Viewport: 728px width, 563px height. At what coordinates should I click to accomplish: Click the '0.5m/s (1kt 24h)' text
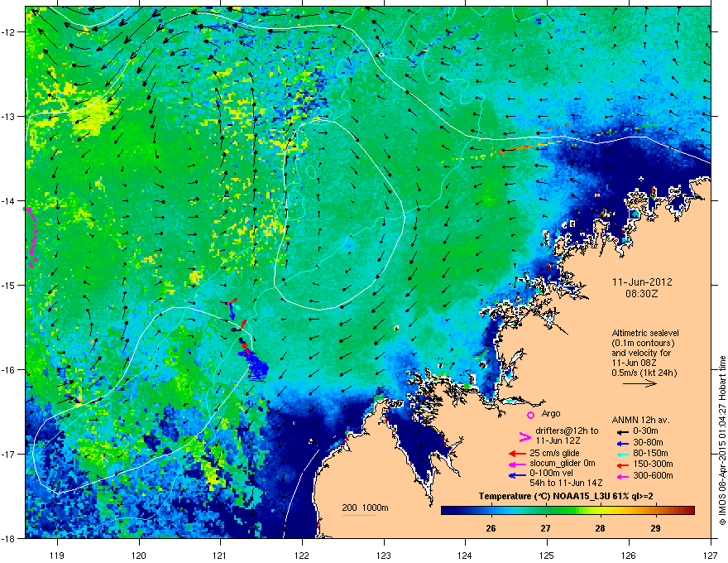click(644, 373)
